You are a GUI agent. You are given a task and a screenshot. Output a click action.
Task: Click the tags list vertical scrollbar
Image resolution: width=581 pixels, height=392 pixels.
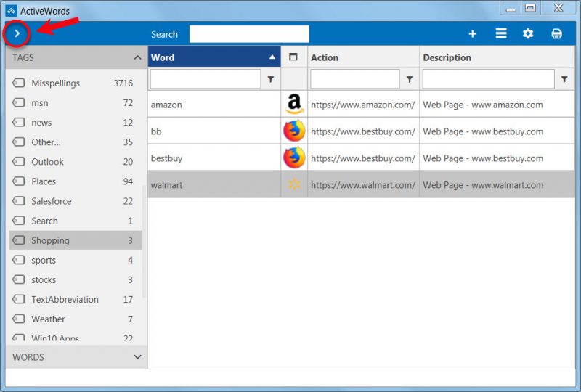coord(144,241)
